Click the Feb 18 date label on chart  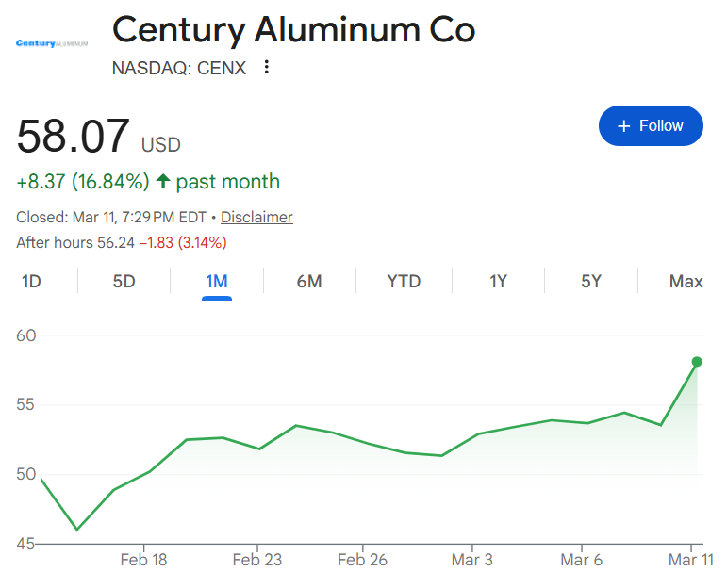(144, 560)
